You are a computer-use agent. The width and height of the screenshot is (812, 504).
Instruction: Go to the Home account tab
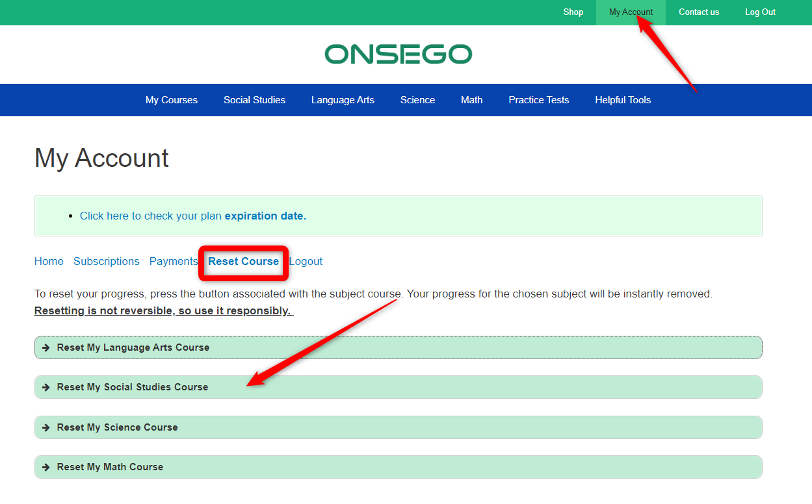click(49, 261)
